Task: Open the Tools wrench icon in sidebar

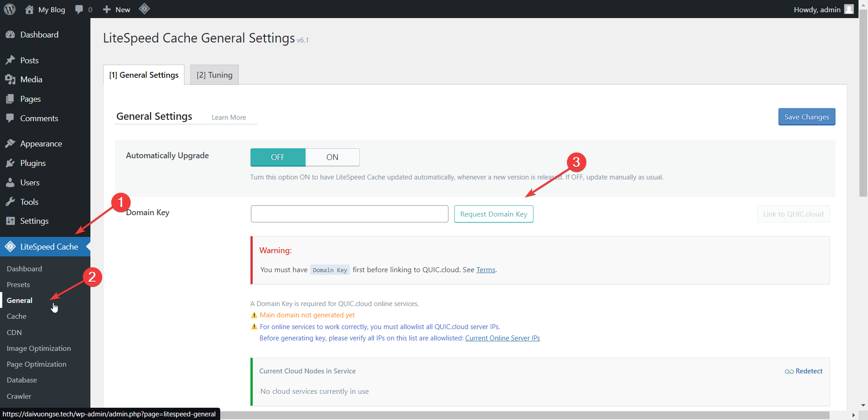Action: pos(10,202)
